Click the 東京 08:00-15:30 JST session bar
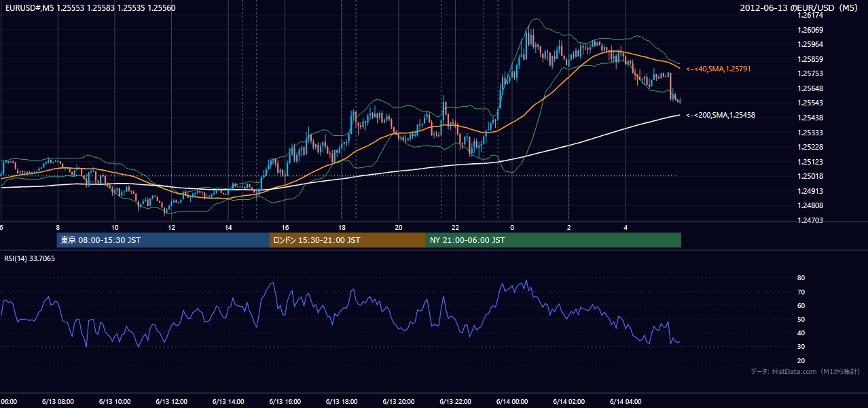This screenshot has height=408, width=868. click(x=163, y=240)
